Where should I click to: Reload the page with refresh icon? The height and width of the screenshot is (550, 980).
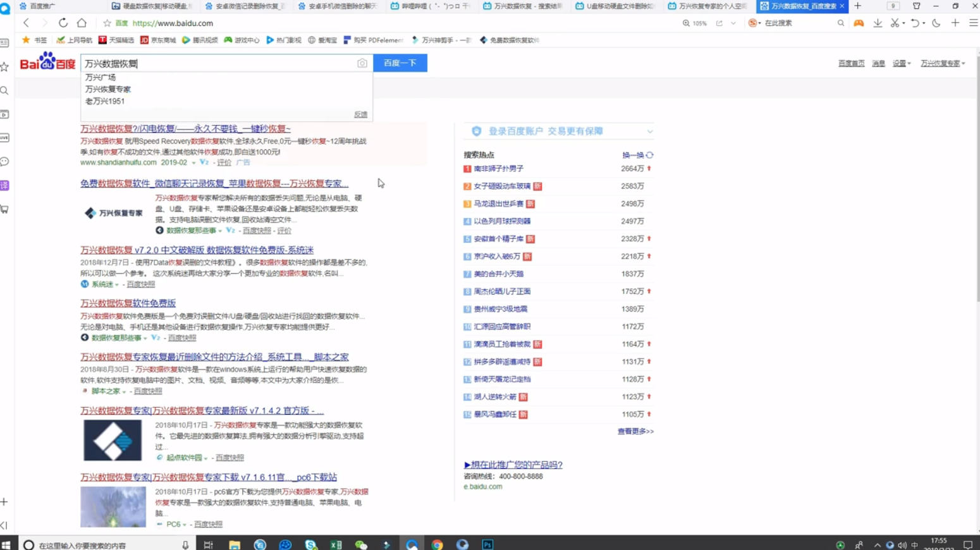(x=63, y=23)
